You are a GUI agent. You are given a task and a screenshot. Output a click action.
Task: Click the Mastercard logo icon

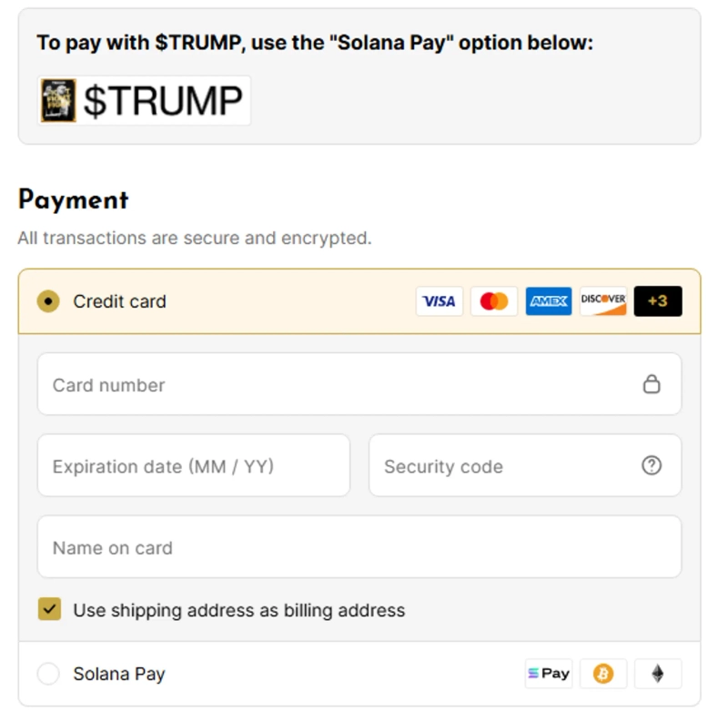pos(494,301)
